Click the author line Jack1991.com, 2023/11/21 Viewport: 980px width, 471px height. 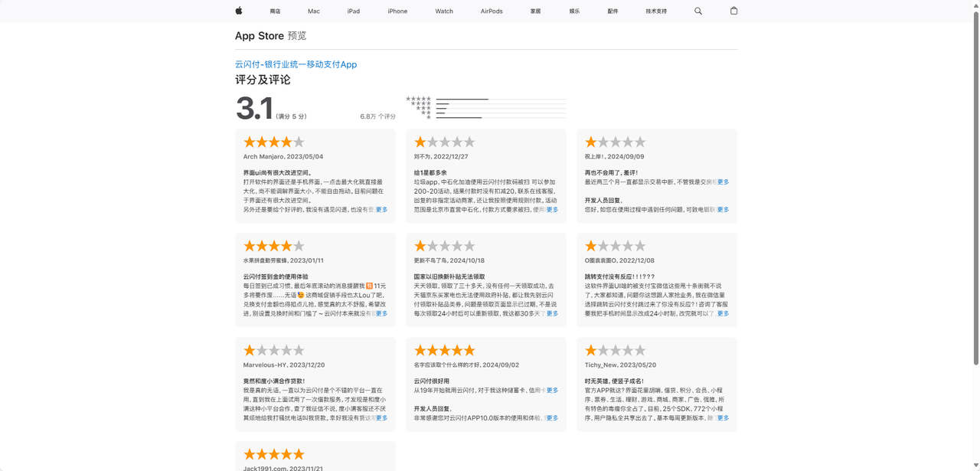click(283, 469)
